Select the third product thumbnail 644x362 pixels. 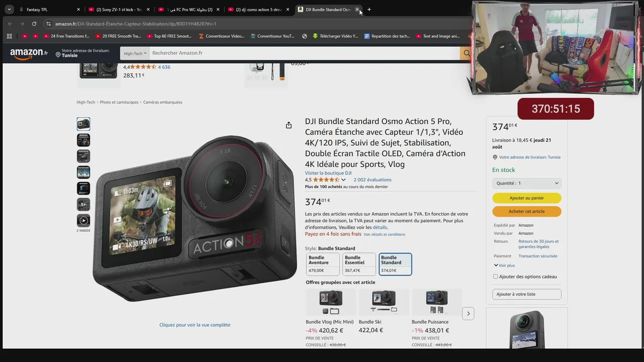click(x=84, y=156)
